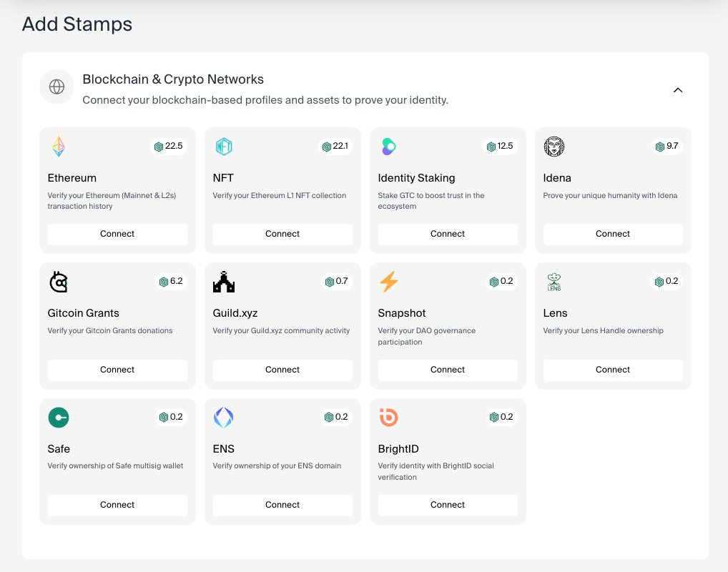The width and height of the screenshot is (728, 572).
Task: Click the BrightID orange logo icon
Action: [x=388, y=417]
